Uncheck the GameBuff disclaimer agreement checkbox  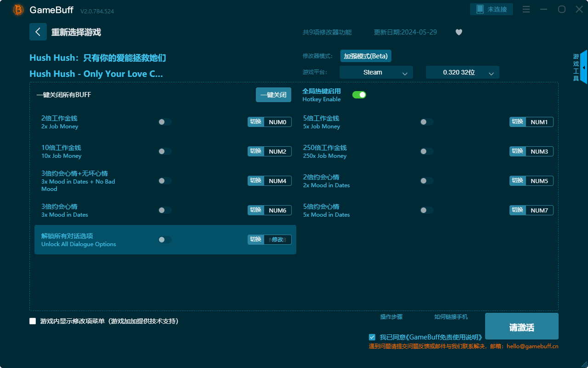372,337
